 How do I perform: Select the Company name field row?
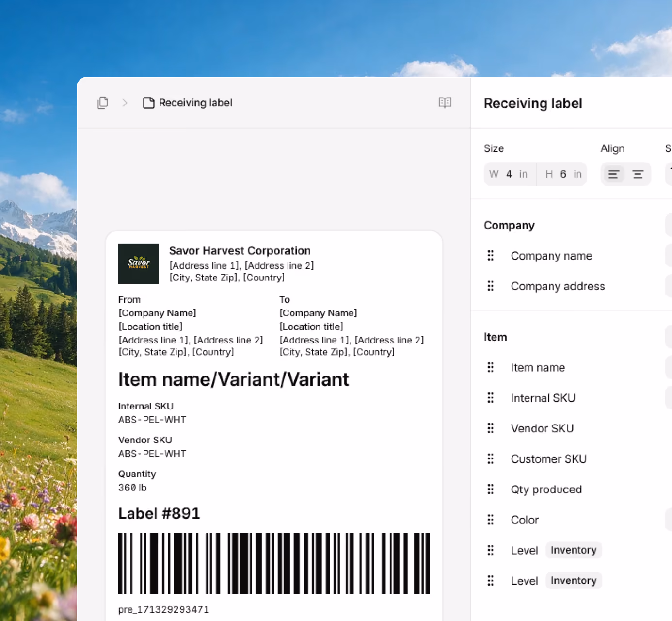coord(578,256)
